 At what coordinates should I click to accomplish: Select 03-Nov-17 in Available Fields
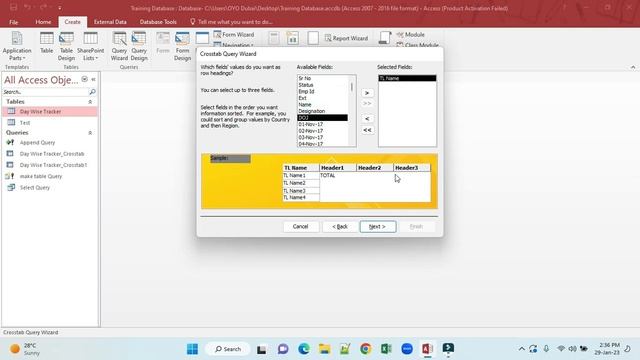click(x=322, y=138)
